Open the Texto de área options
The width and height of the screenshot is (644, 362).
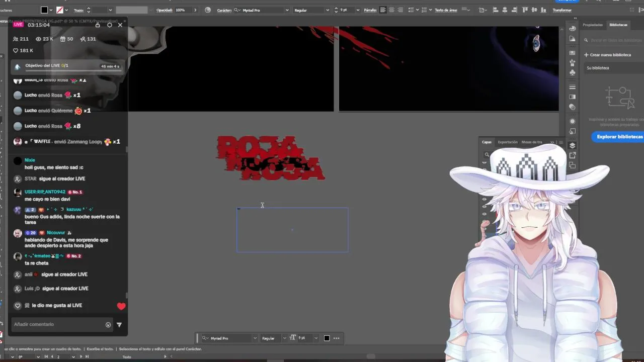446,10
